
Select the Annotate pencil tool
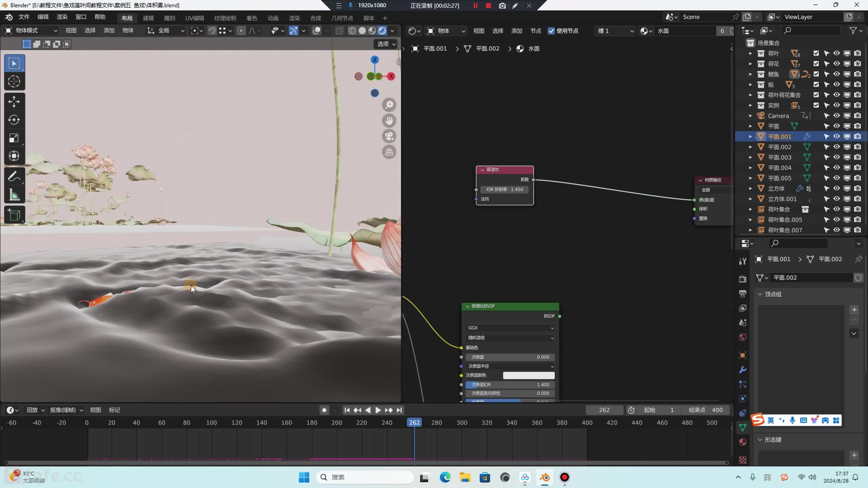14,176
